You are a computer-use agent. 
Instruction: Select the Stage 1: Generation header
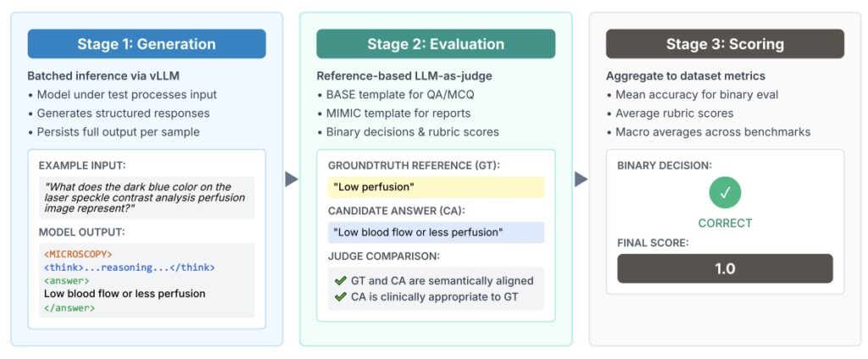[x=146, y=44]
